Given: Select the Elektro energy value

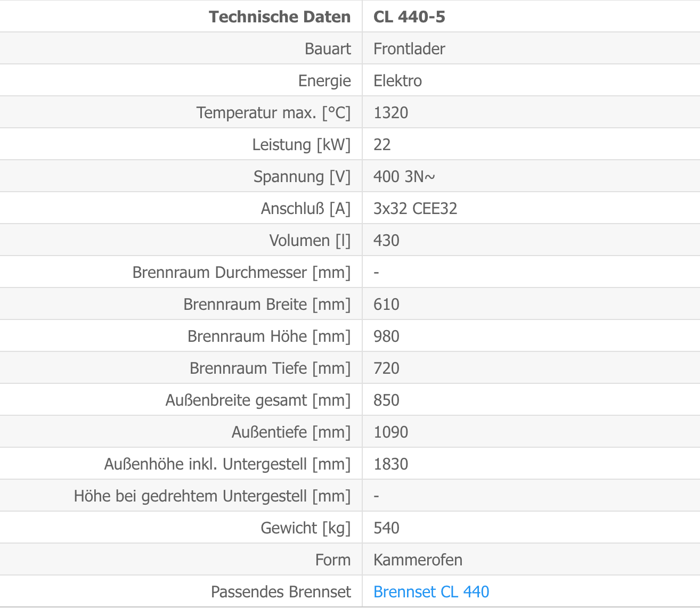Looking at the screenshot, I should [x=397, y=80].
